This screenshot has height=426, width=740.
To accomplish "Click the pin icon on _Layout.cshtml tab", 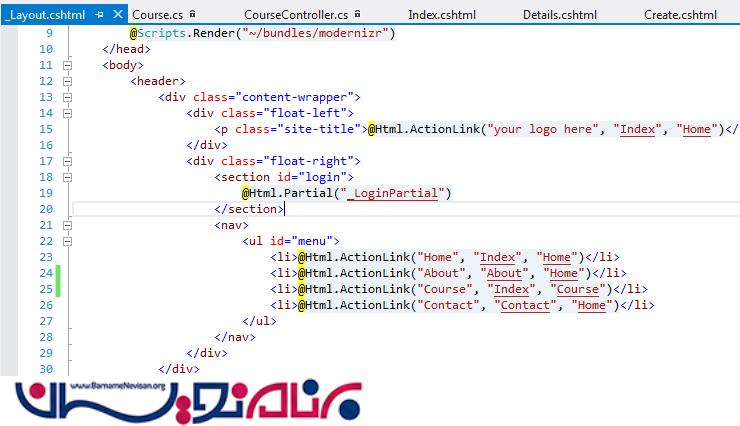I will 99,16.
